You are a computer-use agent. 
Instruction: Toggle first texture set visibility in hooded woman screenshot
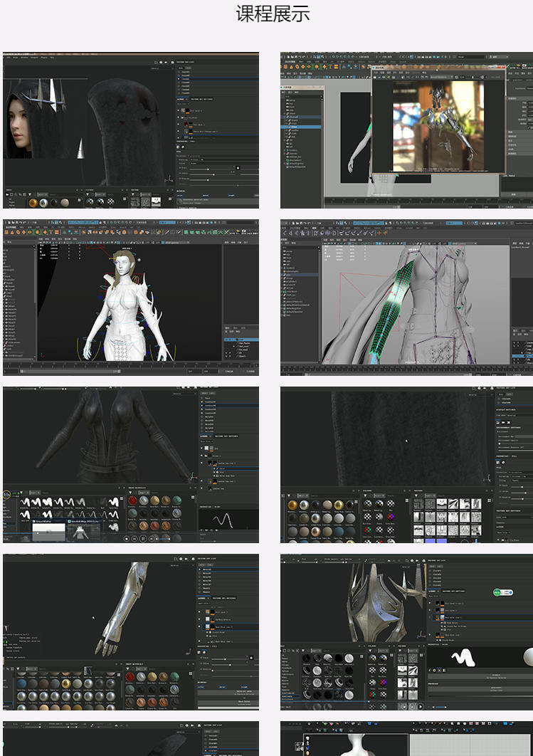point(179,72)
